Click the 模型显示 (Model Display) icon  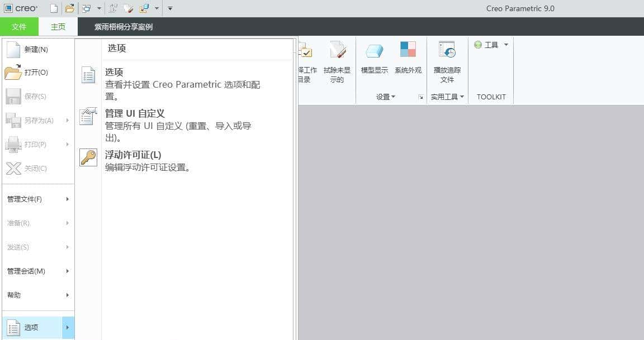click(374, 53)
